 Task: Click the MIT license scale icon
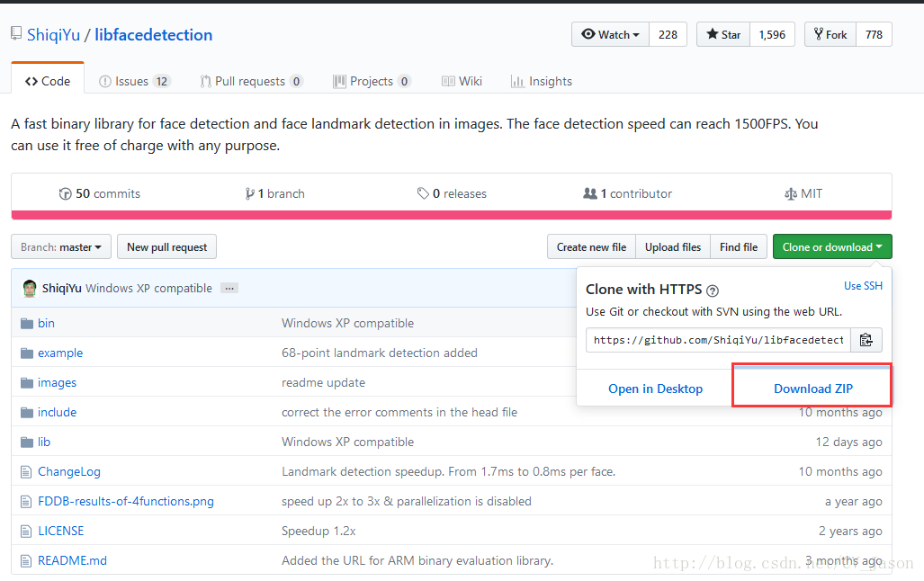791,193
